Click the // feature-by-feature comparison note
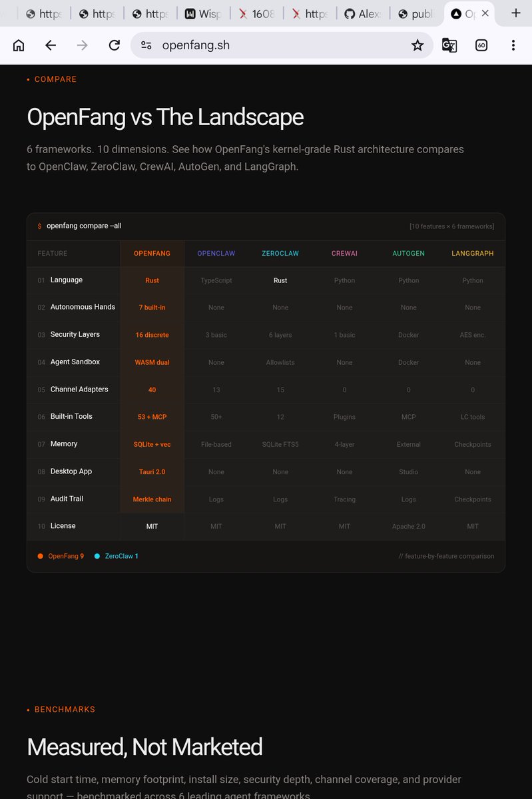 pos(446,556)
